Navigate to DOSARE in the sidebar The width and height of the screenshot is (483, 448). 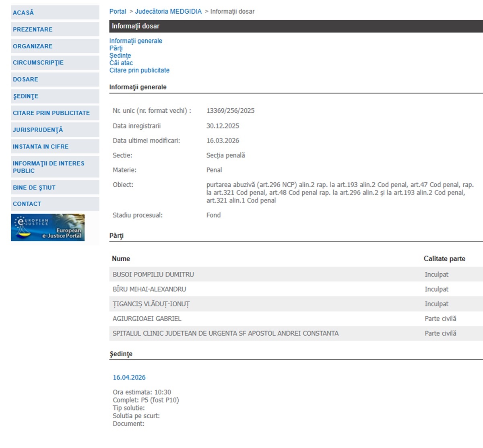pyautogui.click(x=25, y=79)
